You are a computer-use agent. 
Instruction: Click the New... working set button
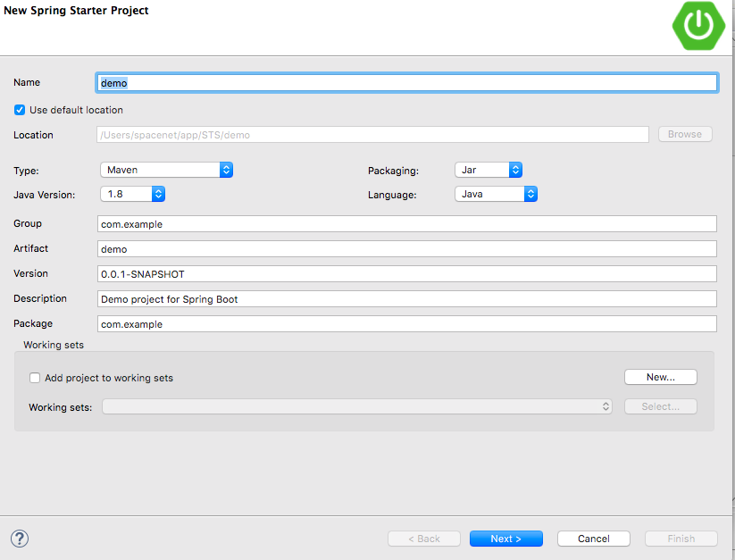[661, 377]
